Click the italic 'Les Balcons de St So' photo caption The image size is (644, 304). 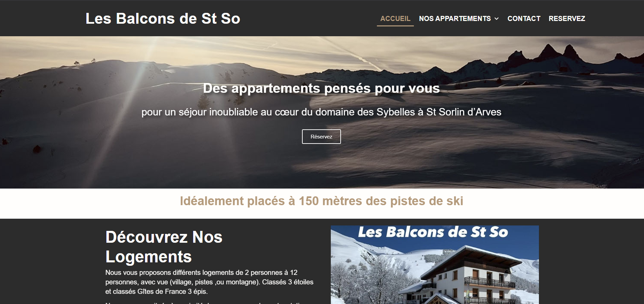(433, 232)
